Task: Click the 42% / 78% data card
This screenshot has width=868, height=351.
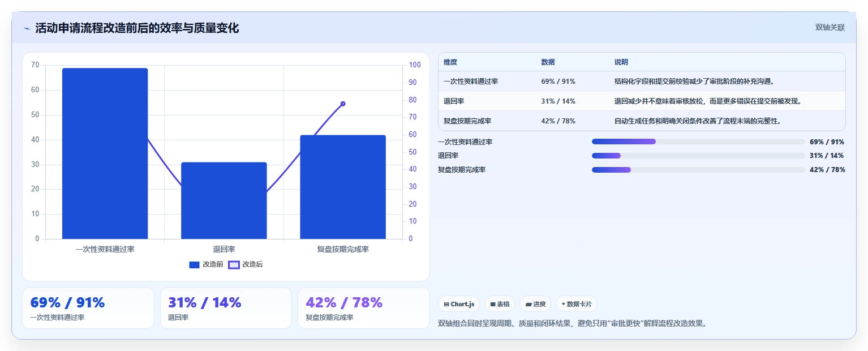Action: (x=364, y=308)
